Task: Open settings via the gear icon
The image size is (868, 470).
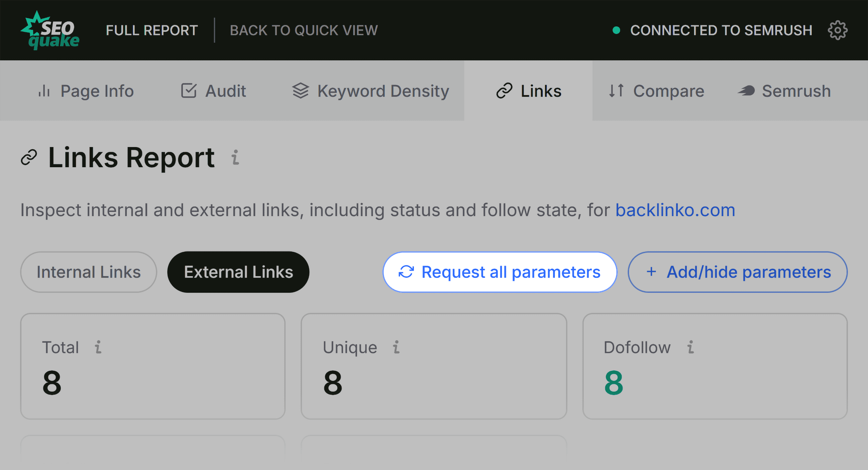Action: [837, 31]
